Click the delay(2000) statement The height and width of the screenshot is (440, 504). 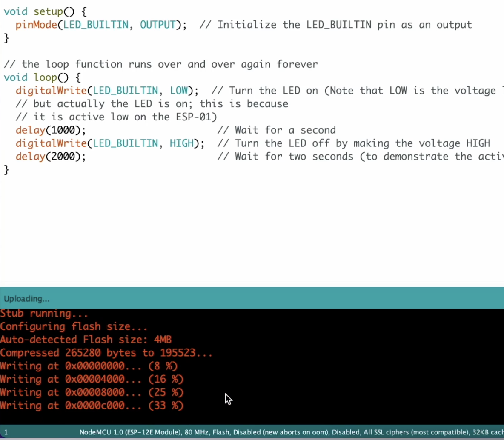click(51, 157)
